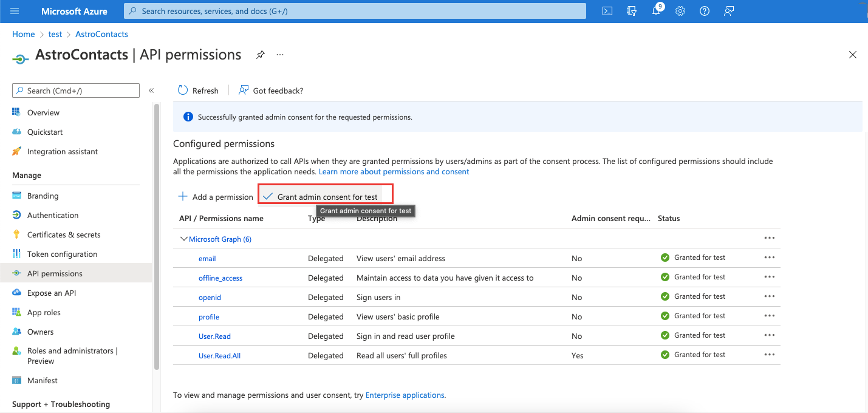Open Learn more about permissions and consent
This screenshot has height=413, width=868.
394,172
